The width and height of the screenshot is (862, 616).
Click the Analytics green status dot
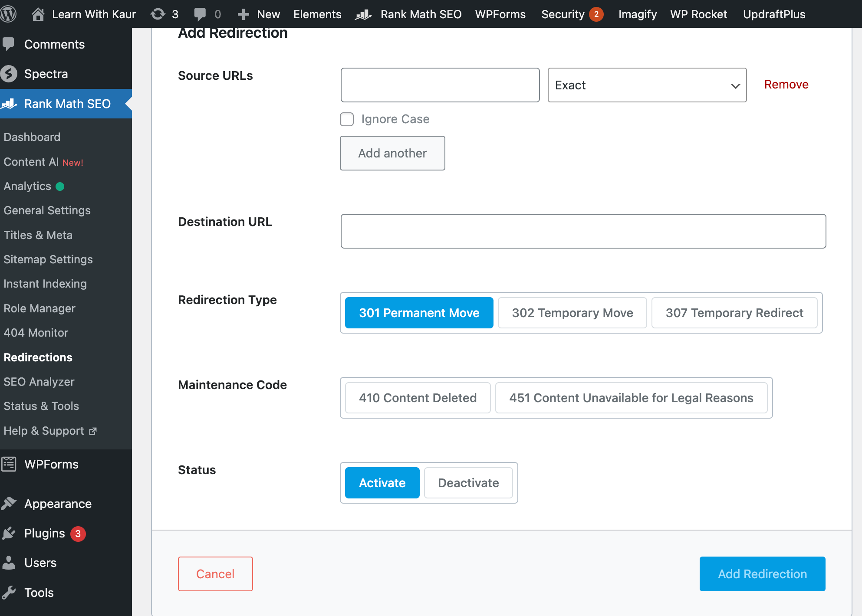pyautogui.click(x=59, y=187)
